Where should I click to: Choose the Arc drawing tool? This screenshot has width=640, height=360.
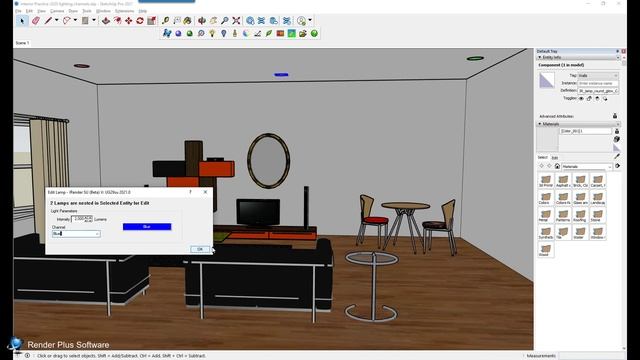pyautogui.click(x=67, y=20)
